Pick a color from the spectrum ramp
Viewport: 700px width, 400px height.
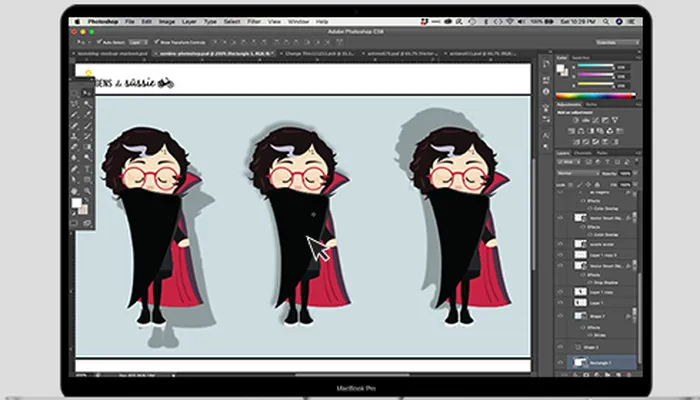click(595, 96)
